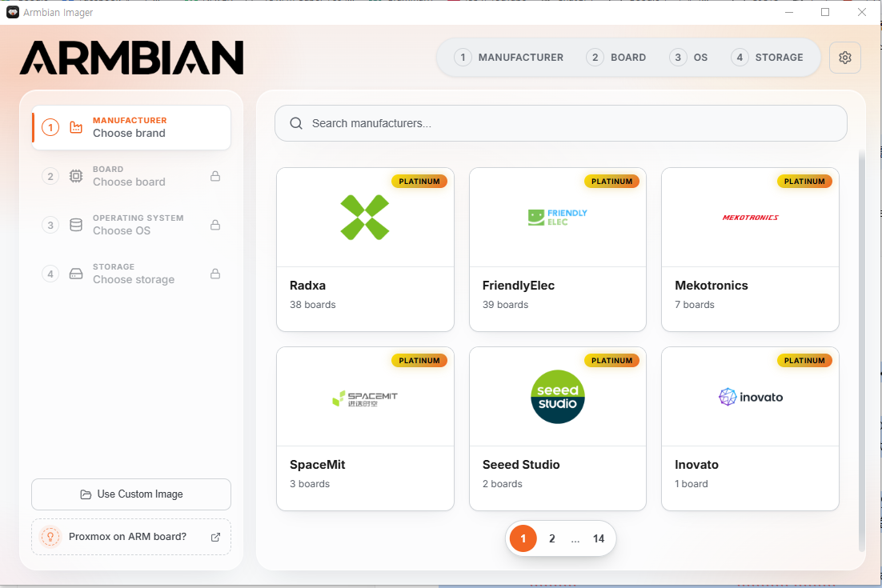Click the lock icon on Board step
The width and height of the screenshot is (882, 588).
[214, 176]
